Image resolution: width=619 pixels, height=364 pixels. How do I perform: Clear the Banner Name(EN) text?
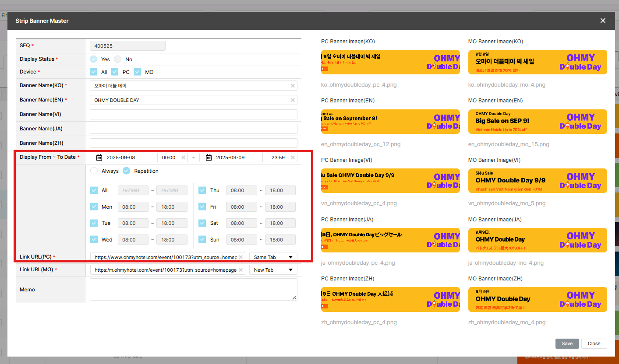point(293,100)
